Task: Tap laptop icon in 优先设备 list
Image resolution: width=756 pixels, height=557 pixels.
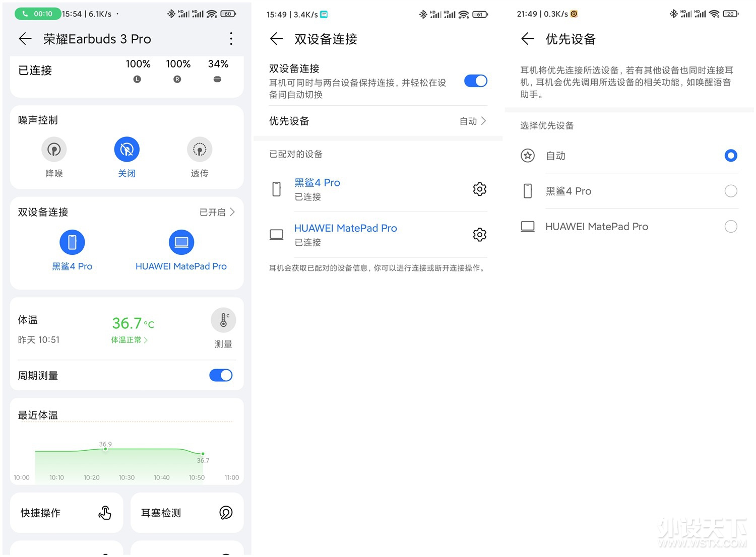Action: pyautogui.click(x=528, y=227)
